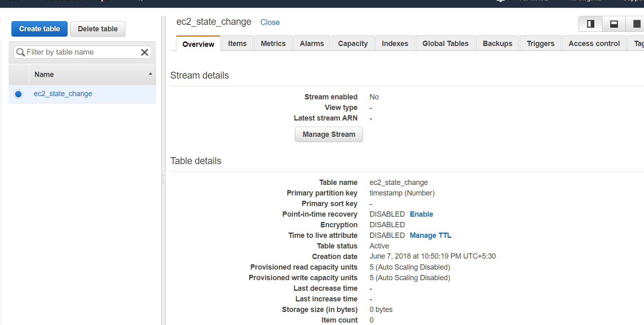Click the magnifier icon in filter box
Screen dimensions: 644x325
tap(20, 52)
